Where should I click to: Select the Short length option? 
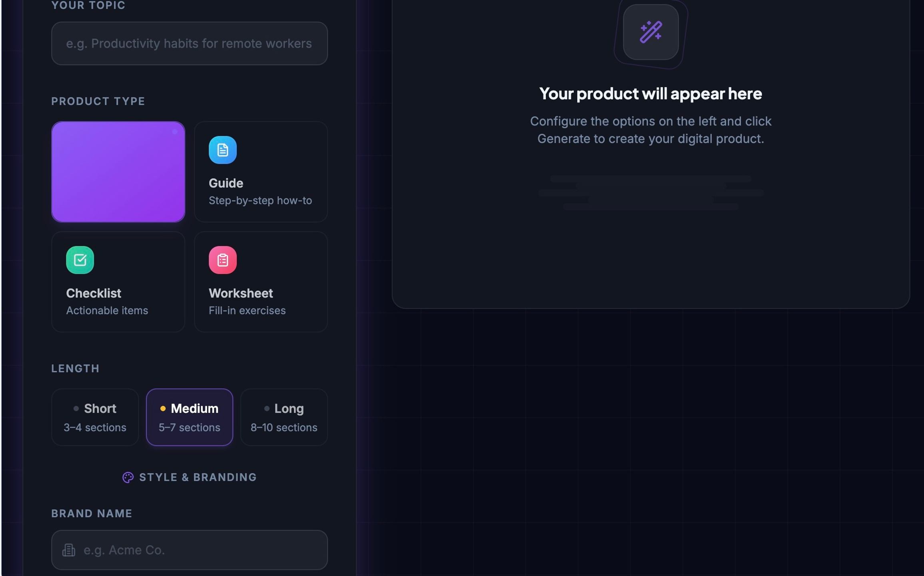point(95,417)
